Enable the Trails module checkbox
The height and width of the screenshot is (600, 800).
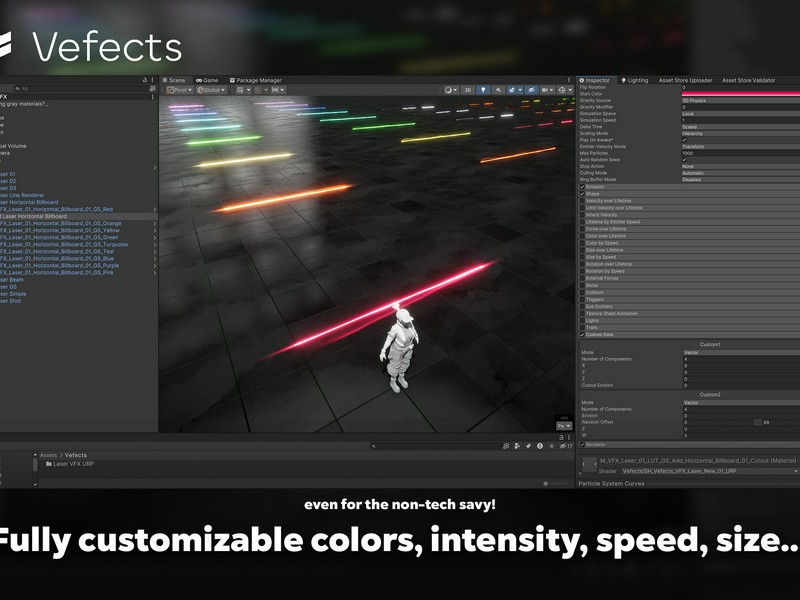point(582,328)
